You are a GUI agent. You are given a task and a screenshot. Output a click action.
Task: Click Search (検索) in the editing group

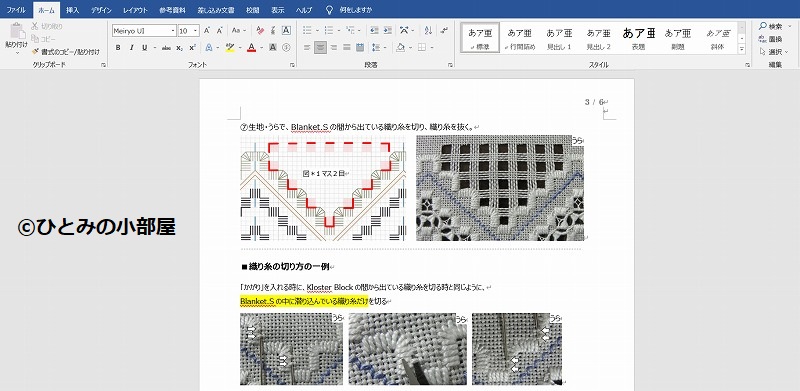click(770, 26)
